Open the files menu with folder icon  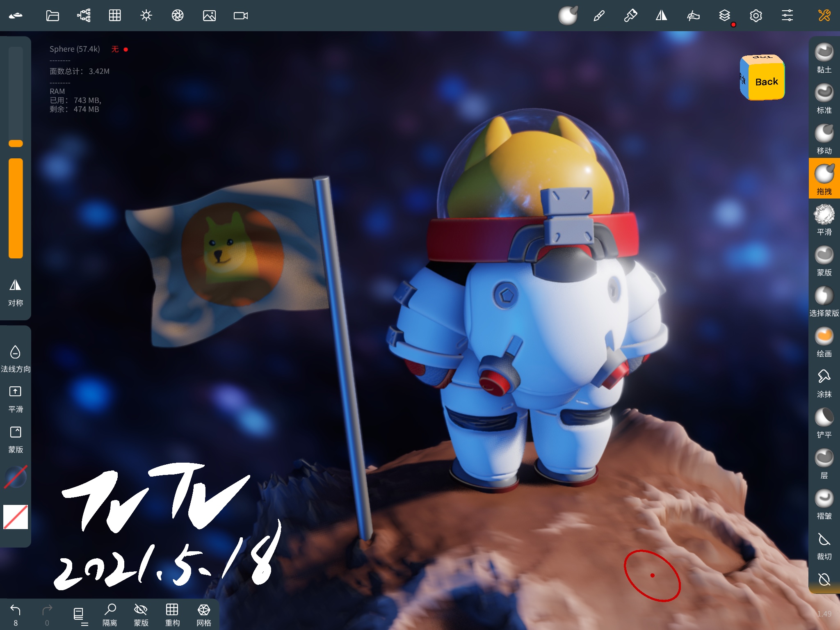click(x=52, y=16)
